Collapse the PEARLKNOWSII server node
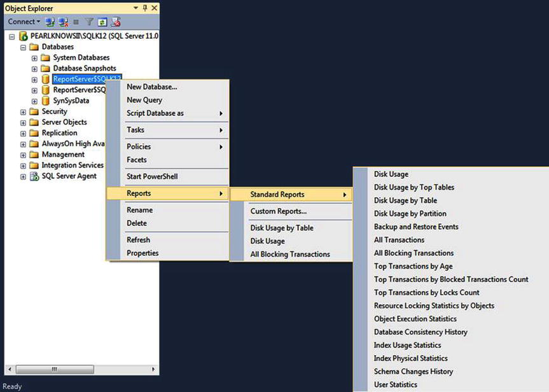The image size is (549, 392). [x=12, y=36]
